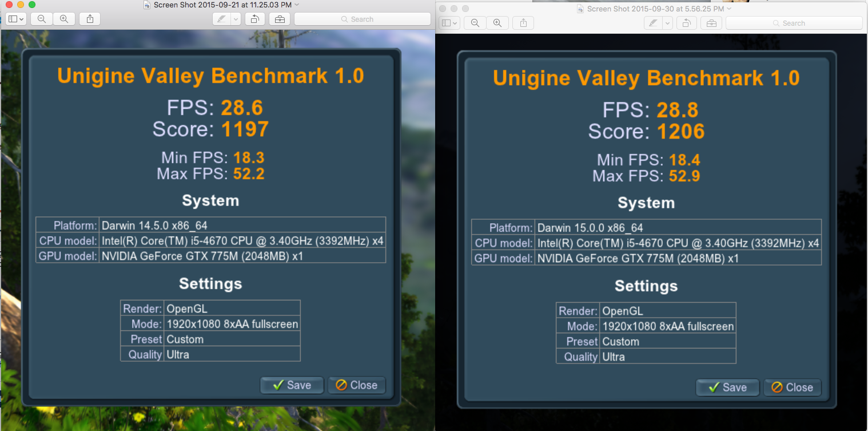The height and width of the screenshot is (431, 868).
Task: Click the Min FPS value 18.4
Action: tap(684, 160)
